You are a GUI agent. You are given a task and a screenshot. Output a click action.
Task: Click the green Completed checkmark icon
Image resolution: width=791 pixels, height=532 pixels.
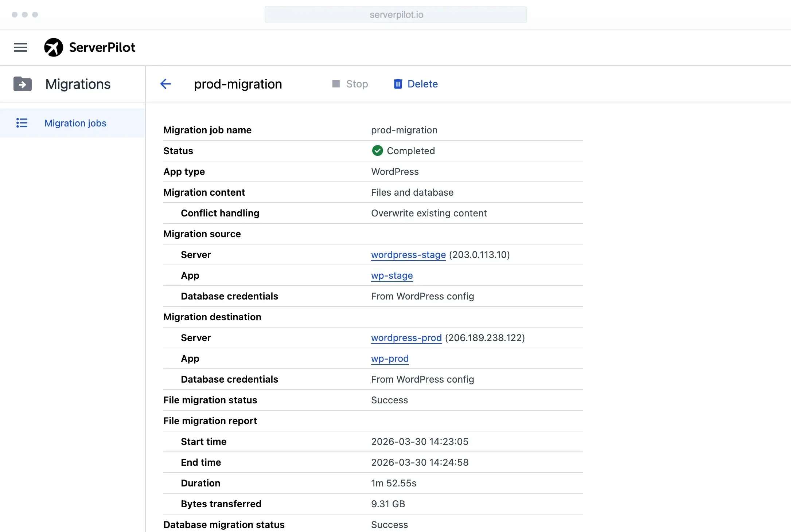[x=377, y=151]
